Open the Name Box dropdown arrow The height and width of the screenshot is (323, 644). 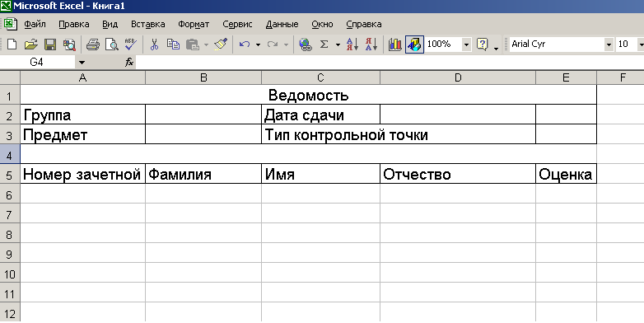coord(82,63)
